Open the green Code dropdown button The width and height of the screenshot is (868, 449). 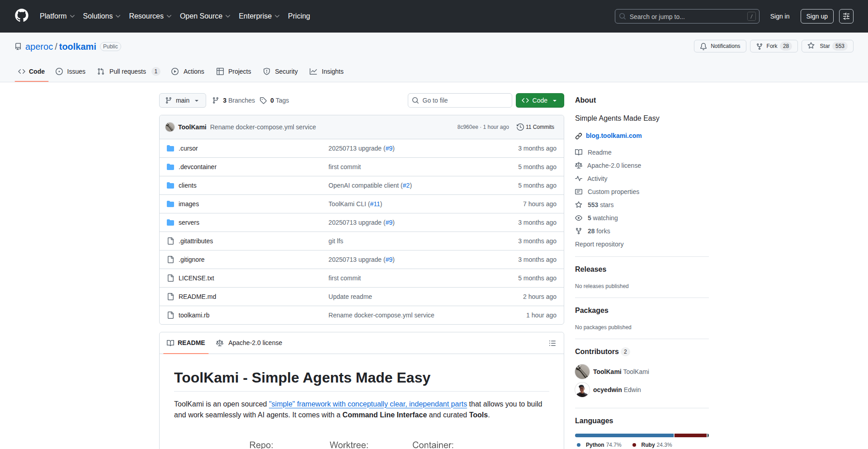click(540, 100)
